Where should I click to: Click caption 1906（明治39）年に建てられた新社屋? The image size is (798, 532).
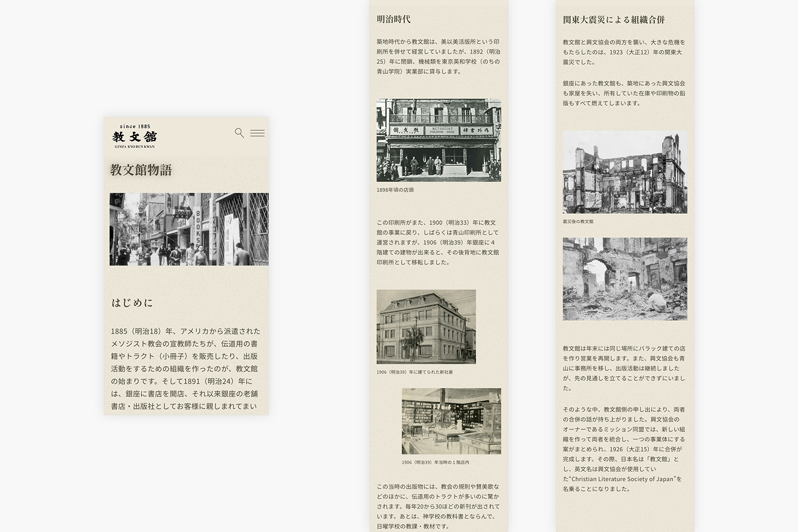tap(415, 372)
